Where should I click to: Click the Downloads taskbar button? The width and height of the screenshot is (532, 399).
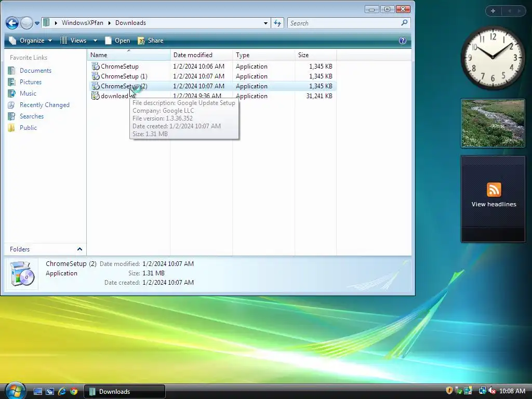125,392
